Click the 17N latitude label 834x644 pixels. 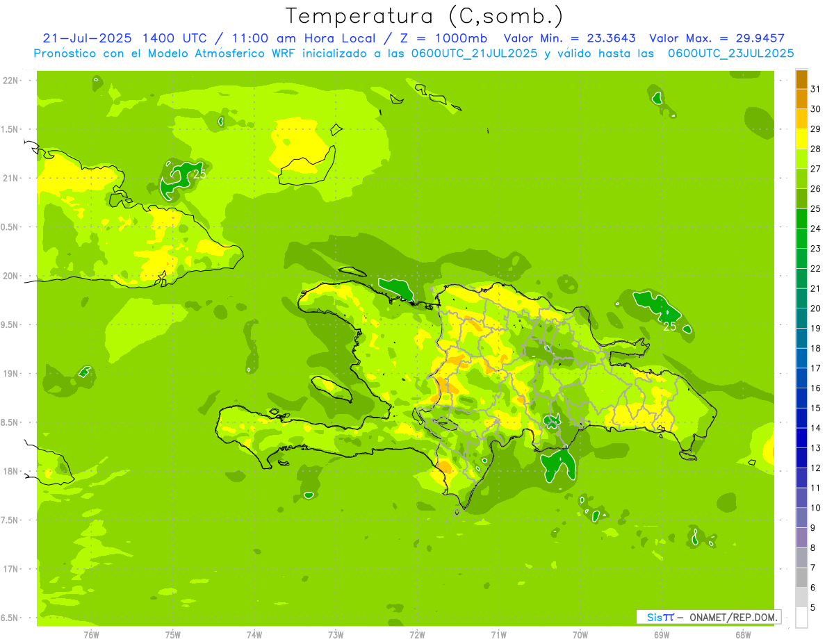tap(10, 569)
